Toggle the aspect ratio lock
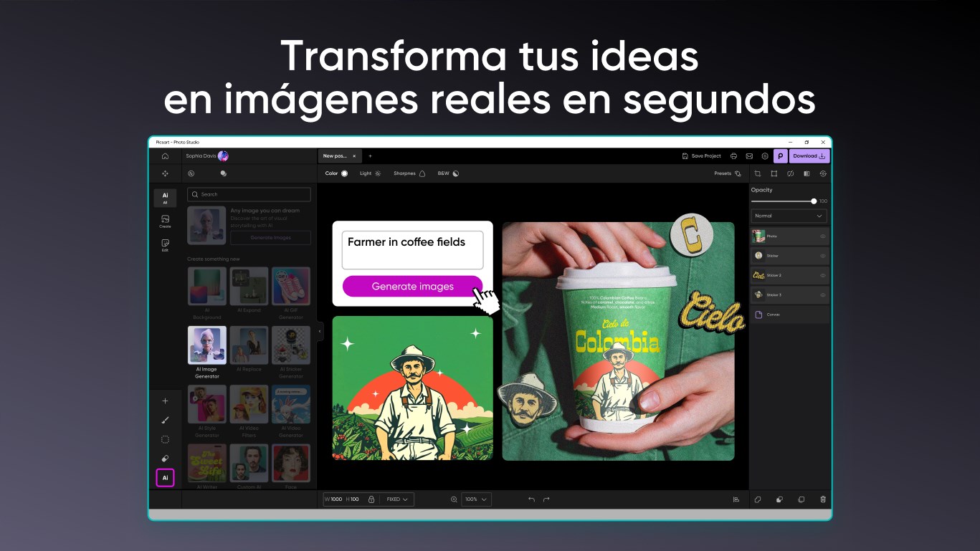Image resolution: width=980 pixels, height=551 pixels. (371, 499)
